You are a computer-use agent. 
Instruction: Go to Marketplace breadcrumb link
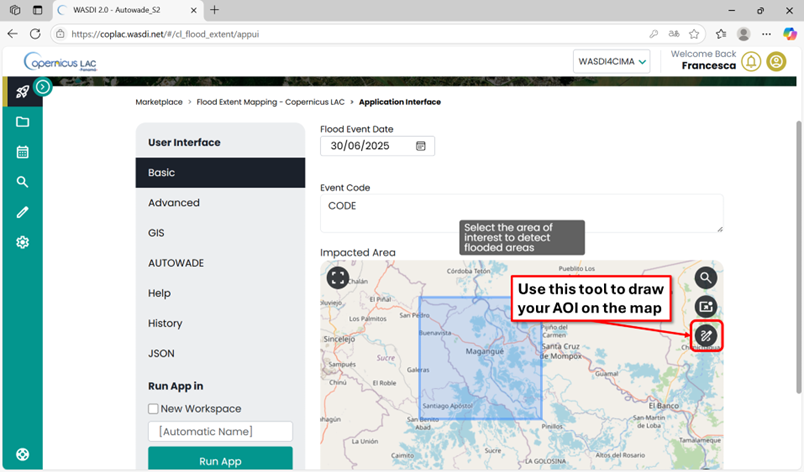pyautogui.click(x=159, y=102)
